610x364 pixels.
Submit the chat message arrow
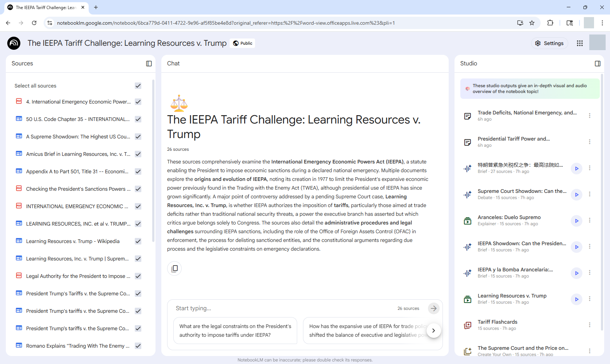pyautogui.click(x=433, y=308)
